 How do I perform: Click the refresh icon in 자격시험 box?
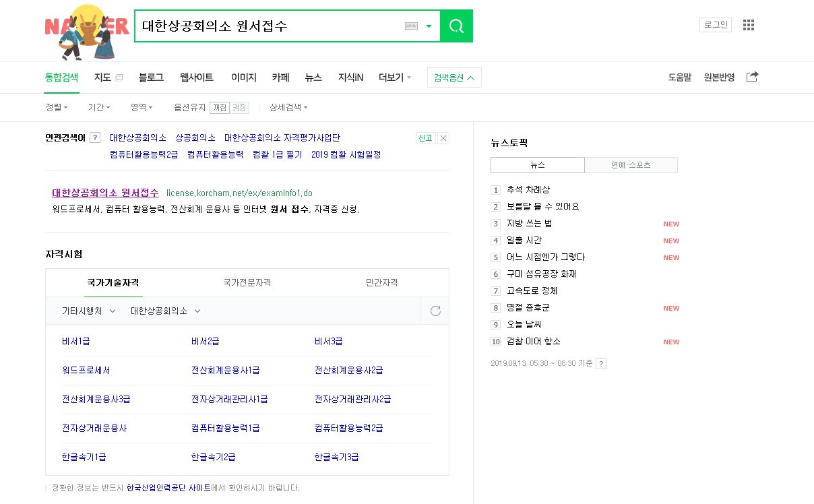tap(435, 311)
